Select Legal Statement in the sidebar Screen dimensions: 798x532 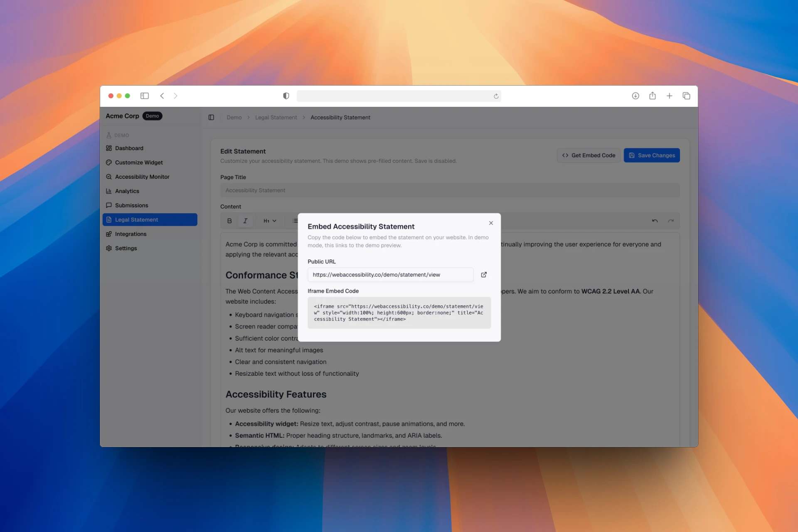[150, 219]
